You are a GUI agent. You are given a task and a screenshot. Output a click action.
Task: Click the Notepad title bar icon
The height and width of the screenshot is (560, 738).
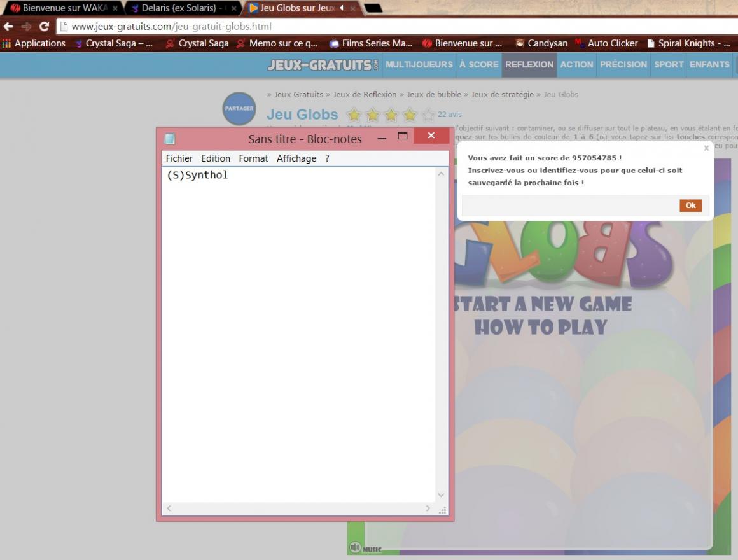169,138
